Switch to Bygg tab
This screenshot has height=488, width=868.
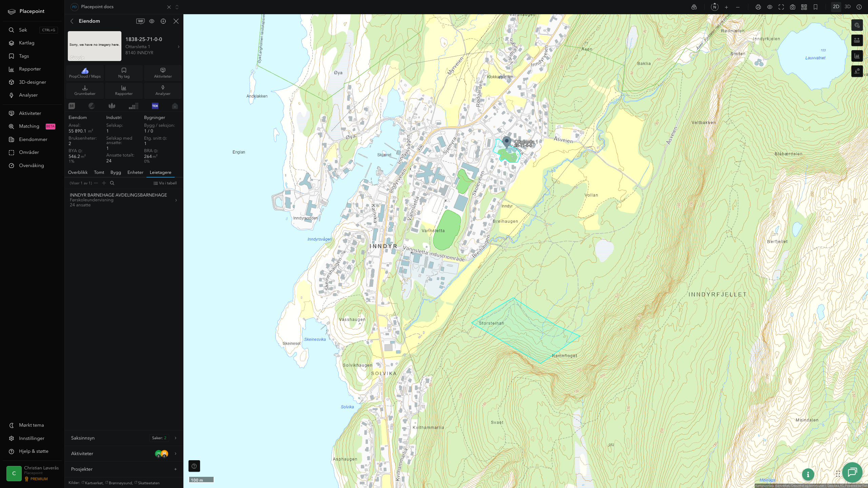(x=116, y=172)
